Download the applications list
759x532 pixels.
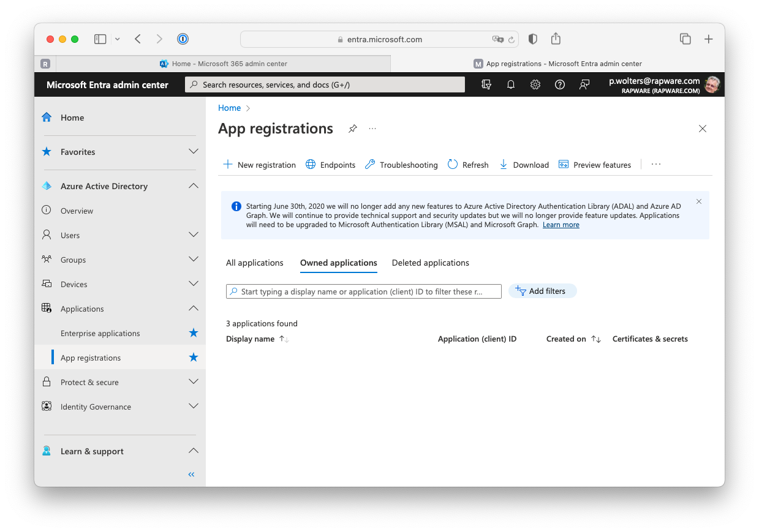(524, 165)
